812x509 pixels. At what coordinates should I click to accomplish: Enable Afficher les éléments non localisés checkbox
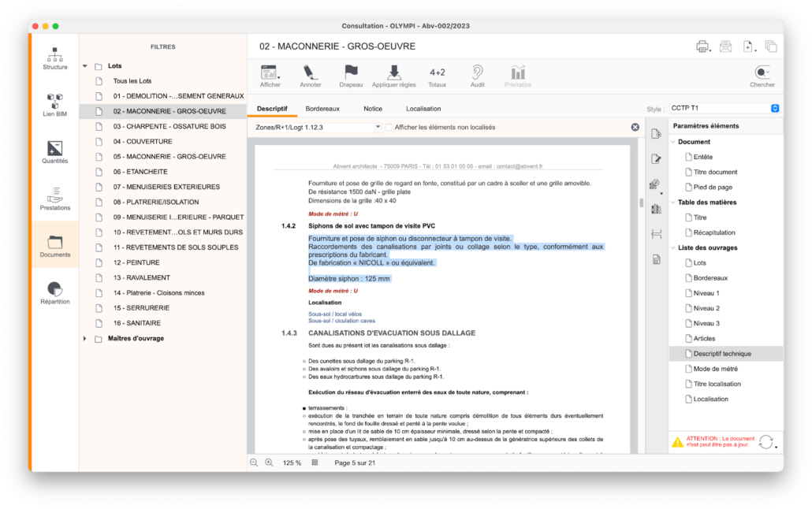pos(389,128)
